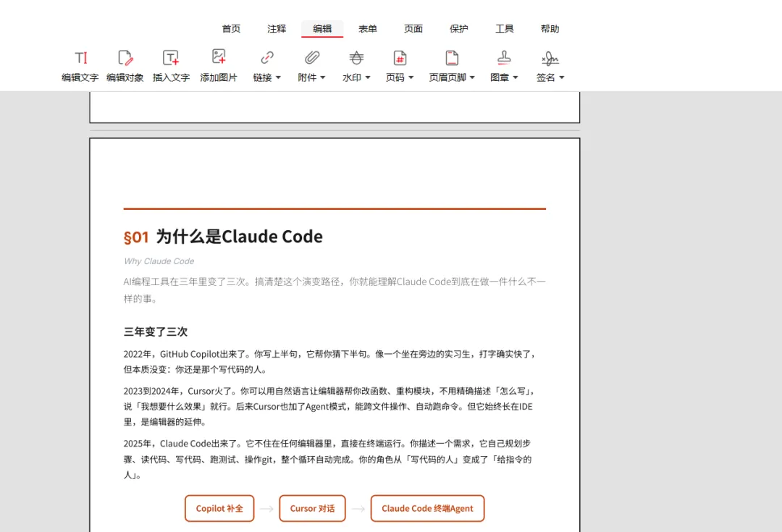The image size is (782, 532).
Task: Click the 'Claude Code 终端Agent' box
Action: (x=427, y=508)
